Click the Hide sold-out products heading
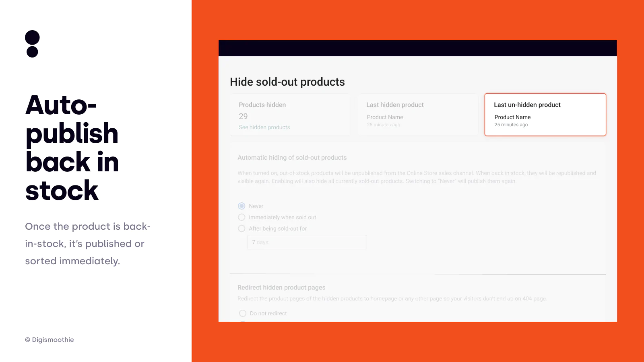The width and height of the screenshot is (644, 362). point(287,82)
